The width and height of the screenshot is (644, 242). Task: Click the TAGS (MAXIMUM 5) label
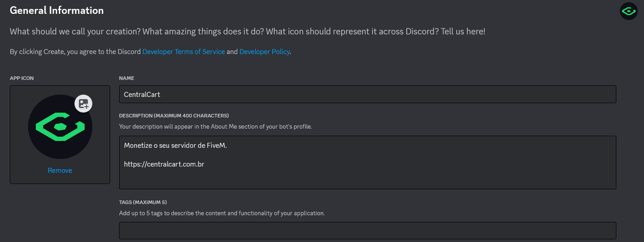(x=143, y=202)
